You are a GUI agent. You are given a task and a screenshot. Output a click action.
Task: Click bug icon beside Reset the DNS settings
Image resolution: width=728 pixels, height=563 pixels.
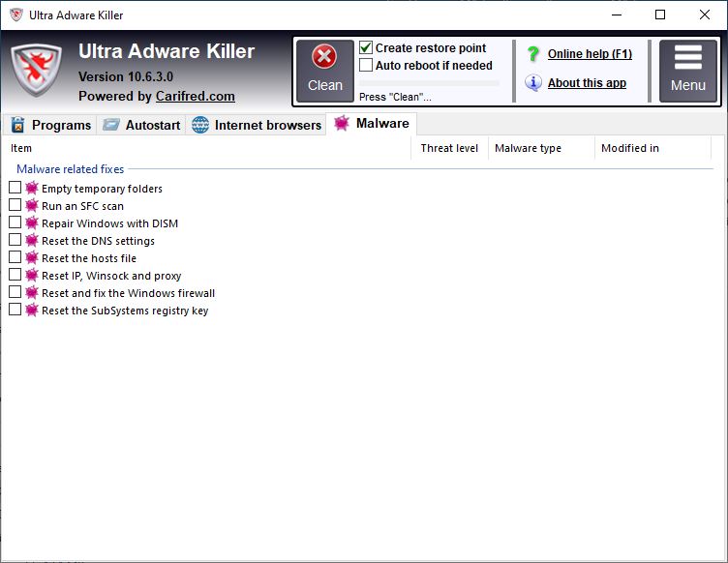pos(32,240)
